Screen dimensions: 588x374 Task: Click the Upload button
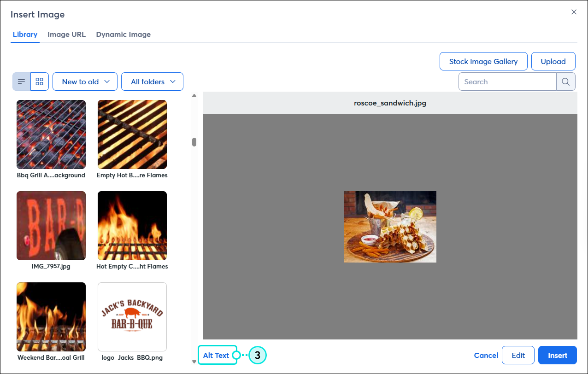553,61
